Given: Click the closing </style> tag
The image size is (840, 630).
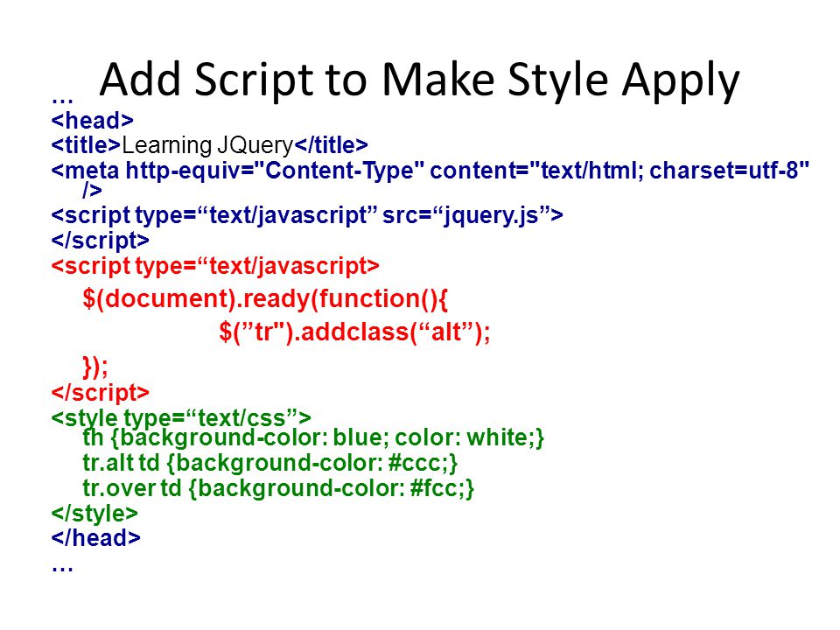Looking at the screenshot, I should point(94,514).
